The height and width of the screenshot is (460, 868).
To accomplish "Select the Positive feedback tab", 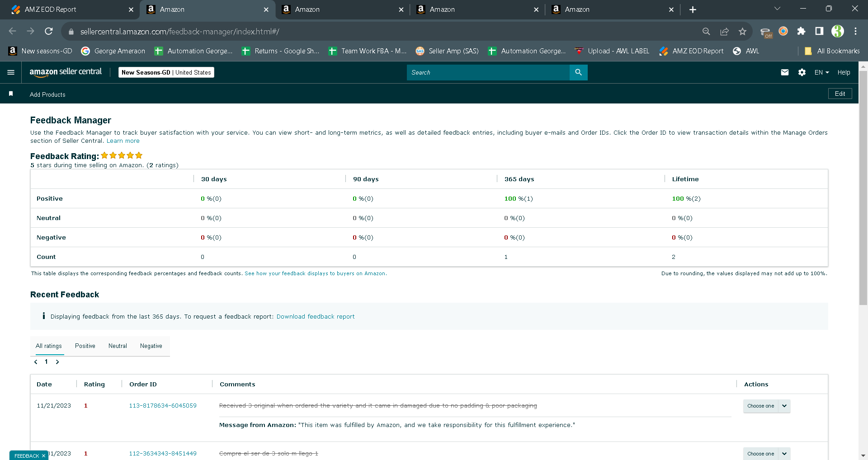I will (x=85, y=346).
